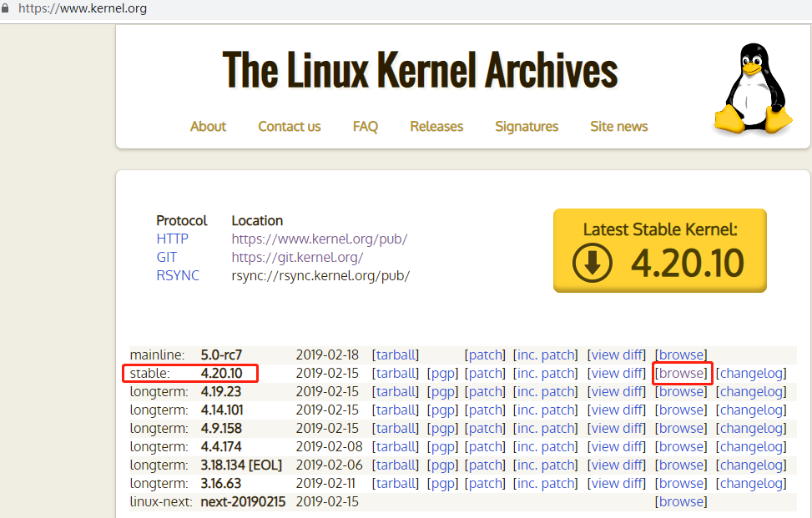Screen dimensions: 812x518
Task: Download tarball for 3.18.134 [EOL]
Action: point(396,465)
